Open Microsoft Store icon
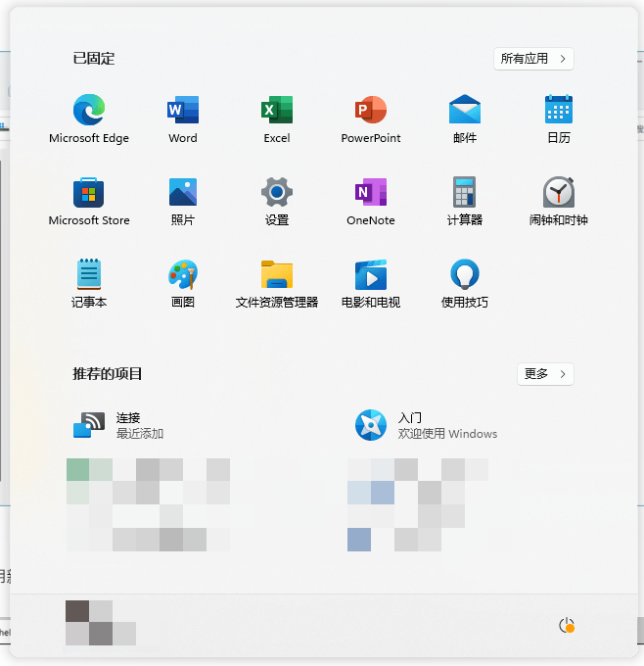The width and height of the screenshot is (644, 666). coord(88,192)
